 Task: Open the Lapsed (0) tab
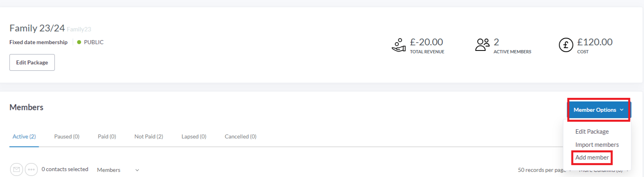(194, 136)
